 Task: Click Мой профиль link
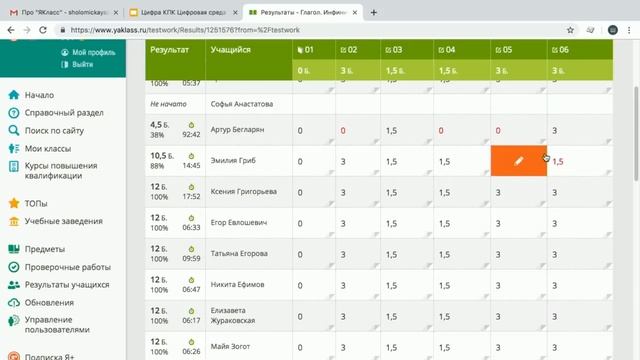coord(89,52)
